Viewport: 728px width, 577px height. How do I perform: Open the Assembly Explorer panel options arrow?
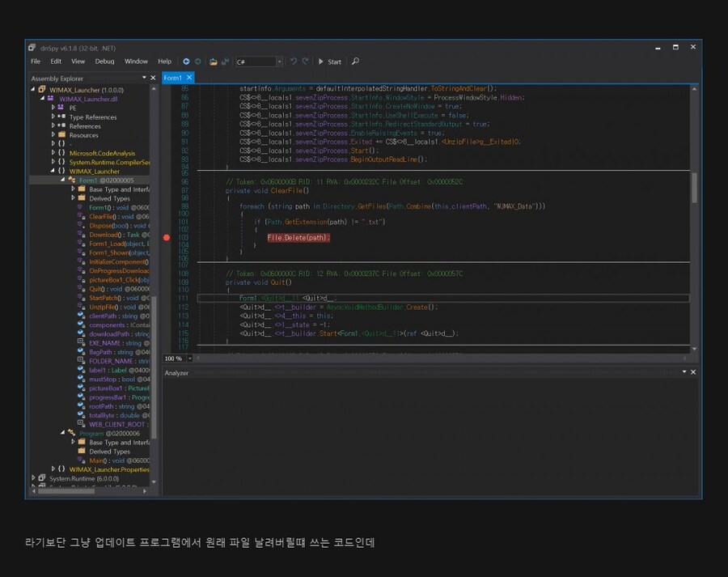coord(145,78)
